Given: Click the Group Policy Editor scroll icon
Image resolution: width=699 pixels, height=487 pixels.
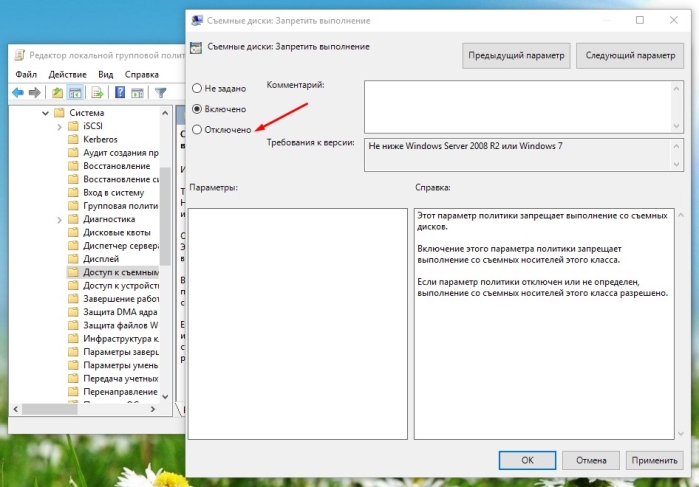Looking at the screenshot, I should [x=20, y=55].
